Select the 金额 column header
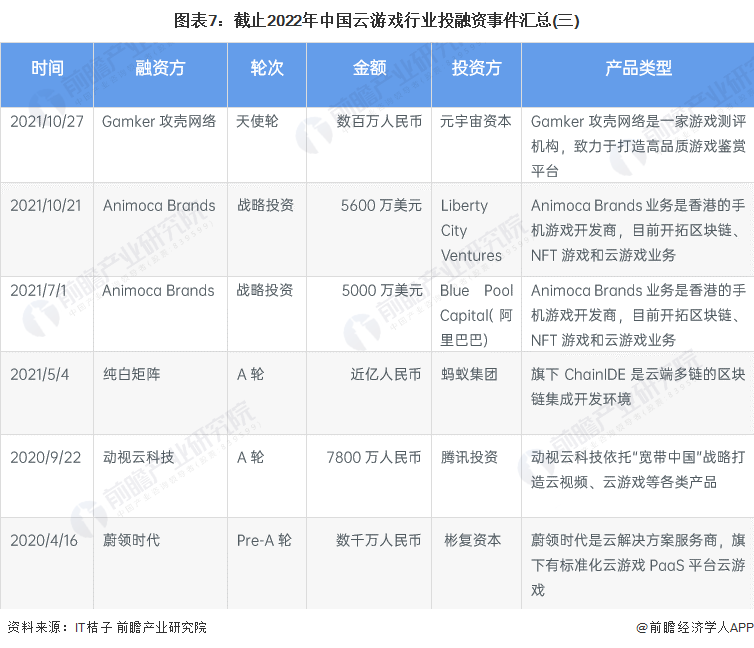 coord(369,68)
